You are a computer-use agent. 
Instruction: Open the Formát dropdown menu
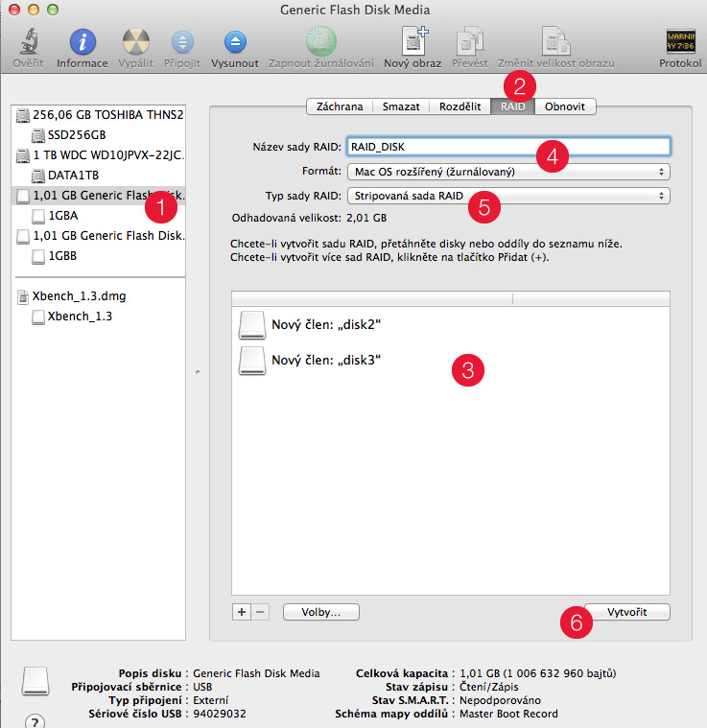(x=507, y=171)
